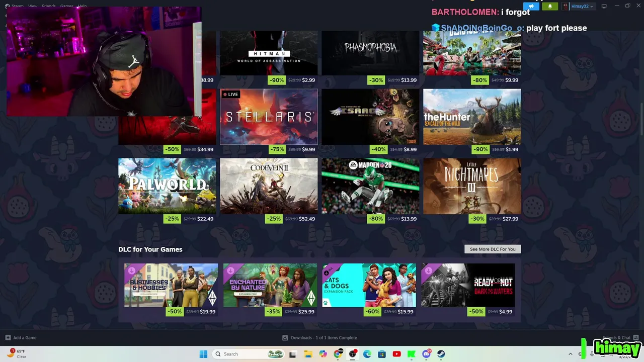Open File Explorer from the taskbar
This screenshot has width=644, height=362.
(x=308, y=354)
